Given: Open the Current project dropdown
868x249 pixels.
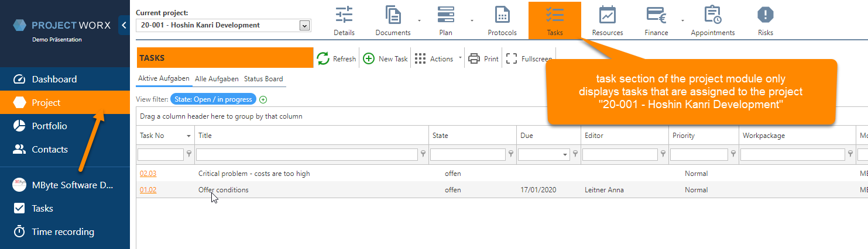Looking at the screenshot, I should pos(304,25).
